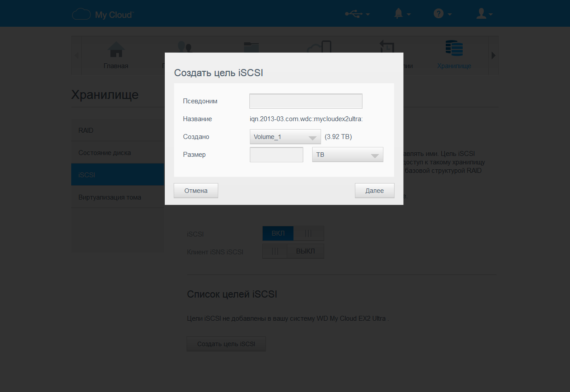Click the My Cloud logo
The height and width of the screenshot is (392, 570).
pos(102,14)
